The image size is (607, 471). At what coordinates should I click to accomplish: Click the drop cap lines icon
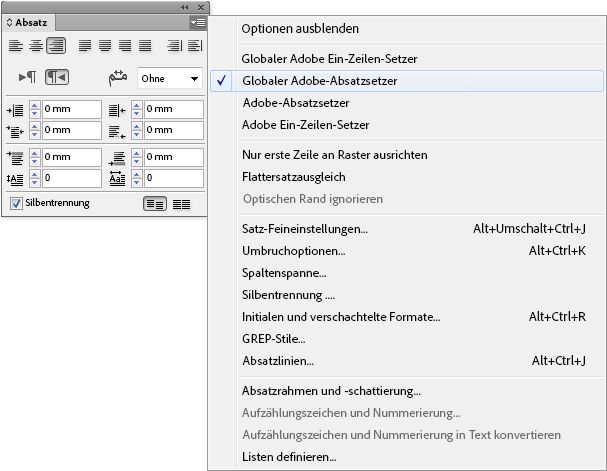(15, 180)
